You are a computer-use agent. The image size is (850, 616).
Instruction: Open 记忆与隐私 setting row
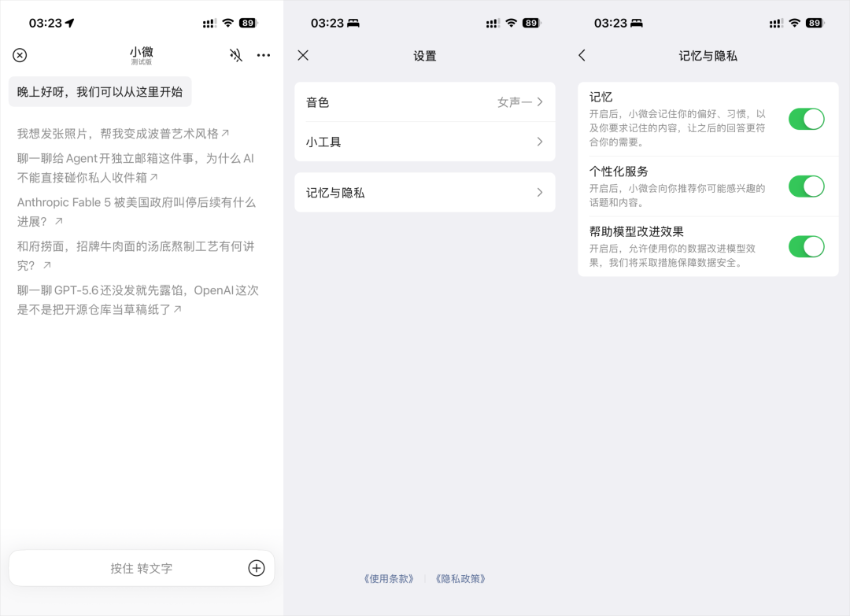pos(425,192)
